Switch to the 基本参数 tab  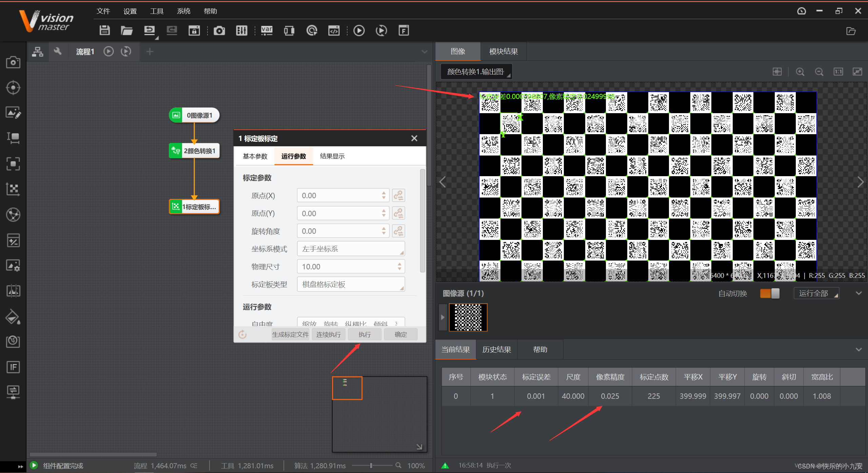click(x=255, y=156)
